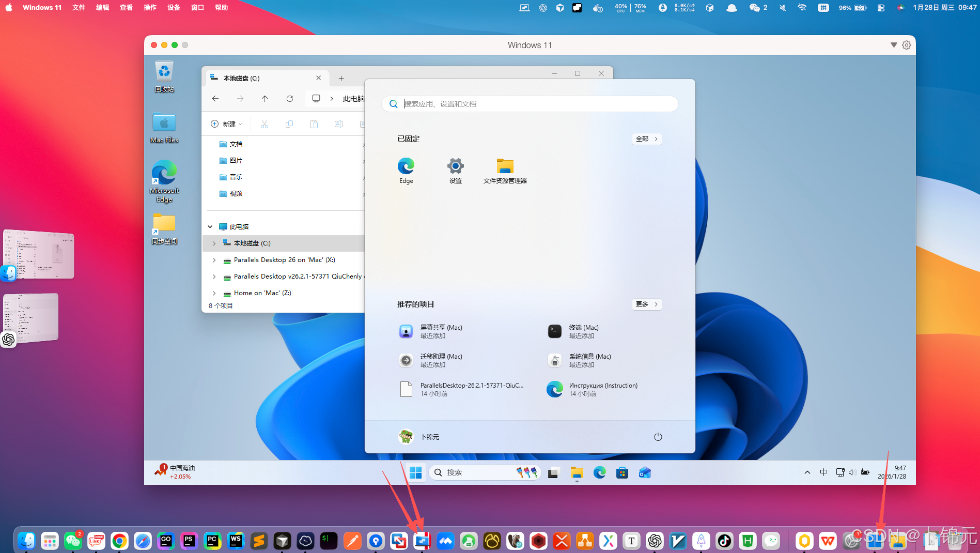980x553 pixels.
Task: Open TikTok icon in the Dock
Action: (724, 541)
